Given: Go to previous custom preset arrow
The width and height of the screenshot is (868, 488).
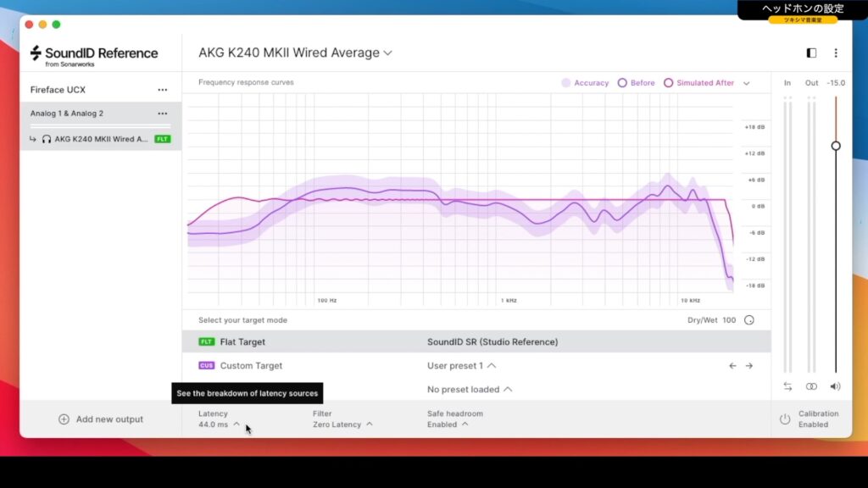Looking at the screenshot, I should click(732, 366).
